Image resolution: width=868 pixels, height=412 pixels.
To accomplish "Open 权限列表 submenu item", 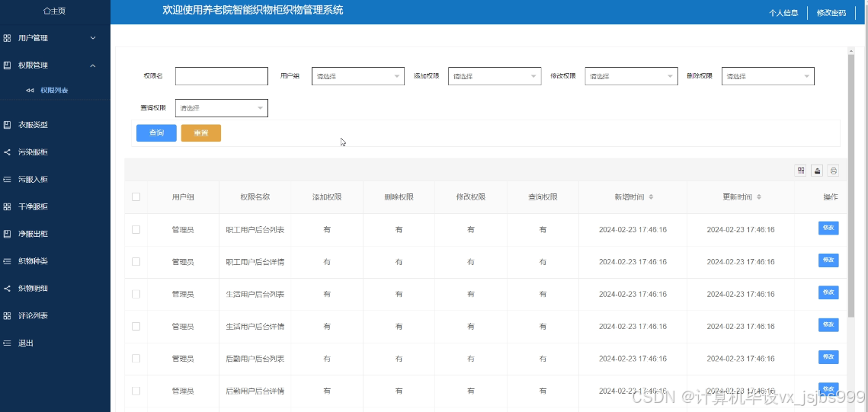I will (x=54, y=90).
